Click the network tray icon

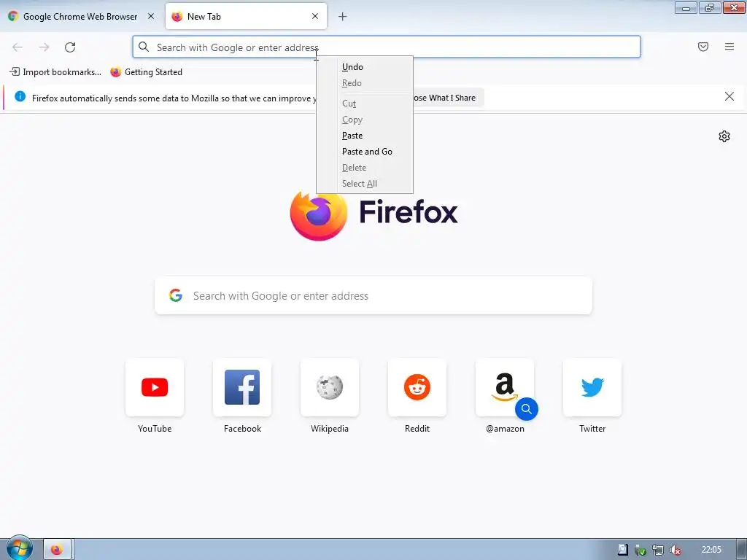(657, 550)
